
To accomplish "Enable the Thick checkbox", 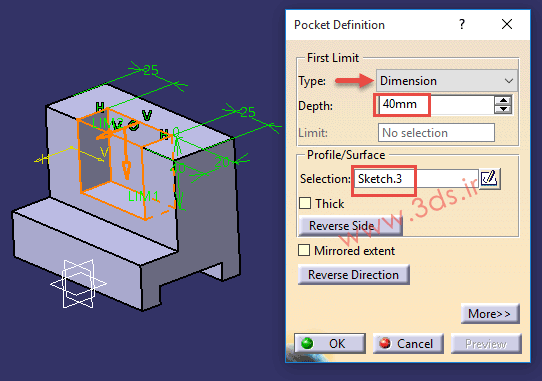I will coord(305,203).
